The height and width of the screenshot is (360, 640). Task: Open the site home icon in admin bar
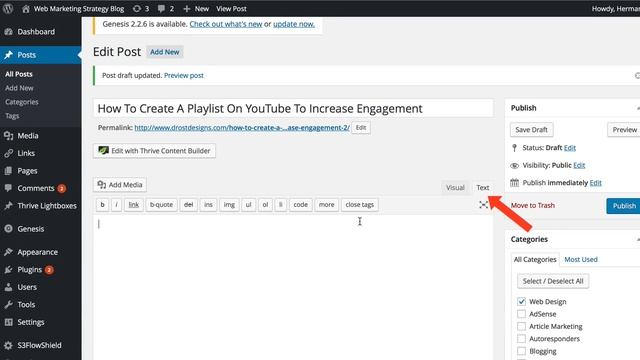click(26, 9)
